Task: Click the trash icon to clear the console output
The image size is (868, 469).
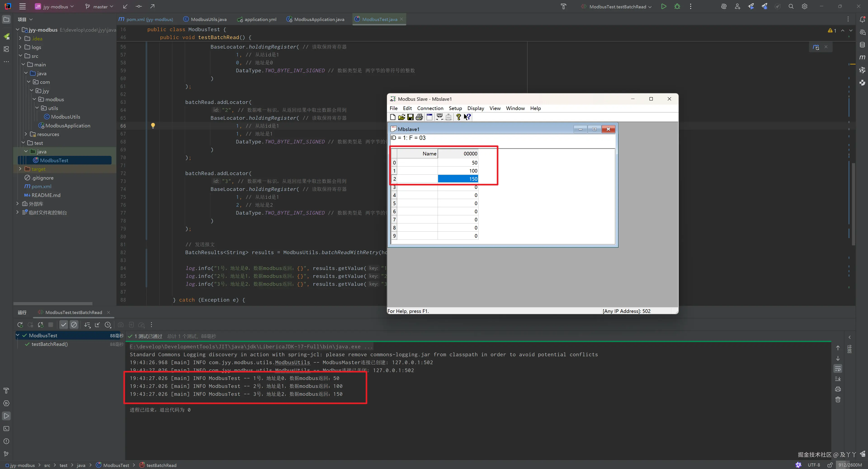Action: point(838,399)
